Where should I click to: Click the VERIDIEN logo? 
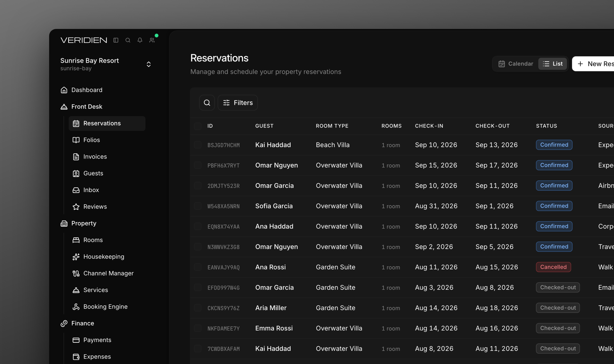tap(84, 40)
